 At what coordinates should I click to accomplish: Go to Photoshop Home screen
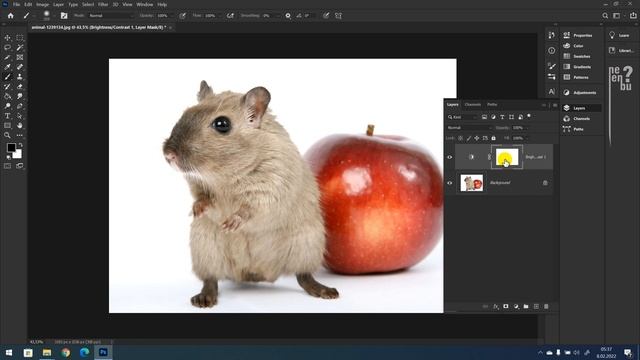coord(11,16)
